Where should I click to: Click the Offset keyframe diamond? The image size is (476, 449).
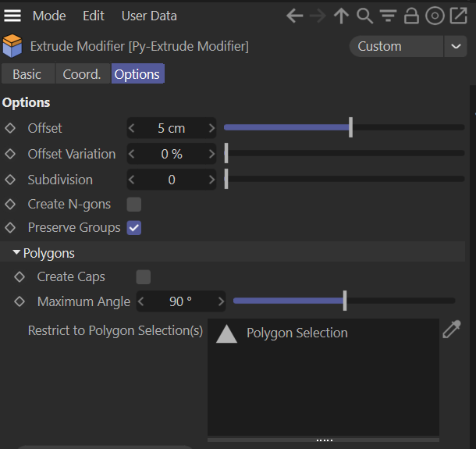coord(10,128)
